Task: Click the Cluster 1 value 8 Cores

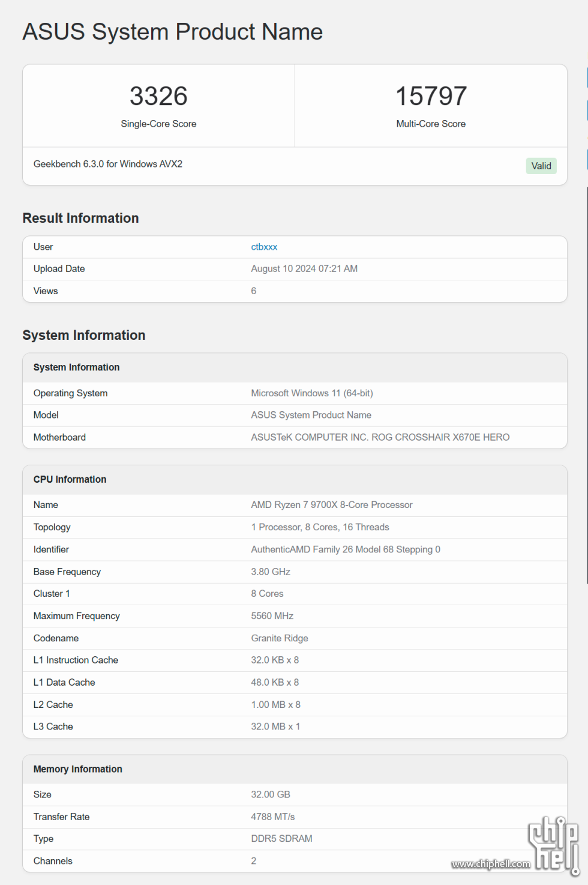Action: point(267,593)
